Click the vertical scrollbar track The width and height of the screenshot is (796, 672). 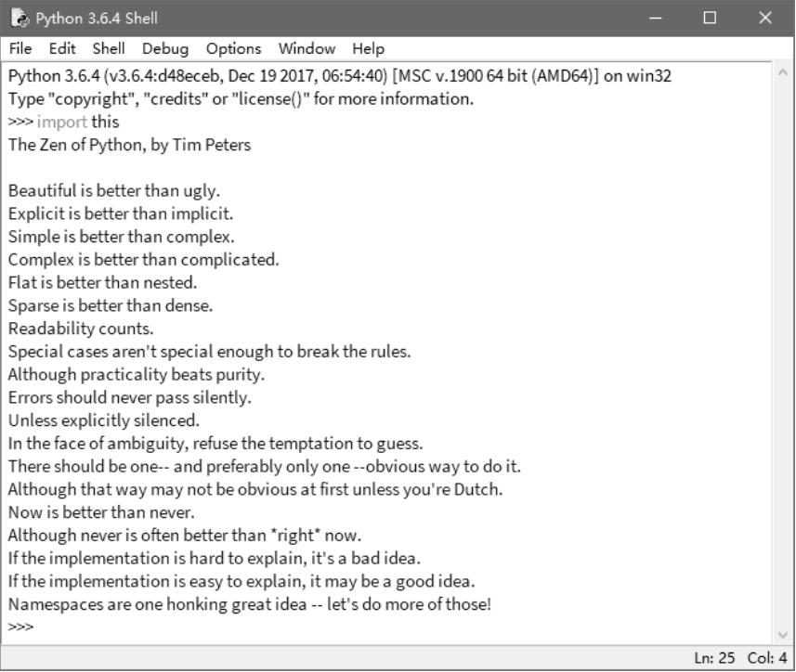click(x=784, y=353)
